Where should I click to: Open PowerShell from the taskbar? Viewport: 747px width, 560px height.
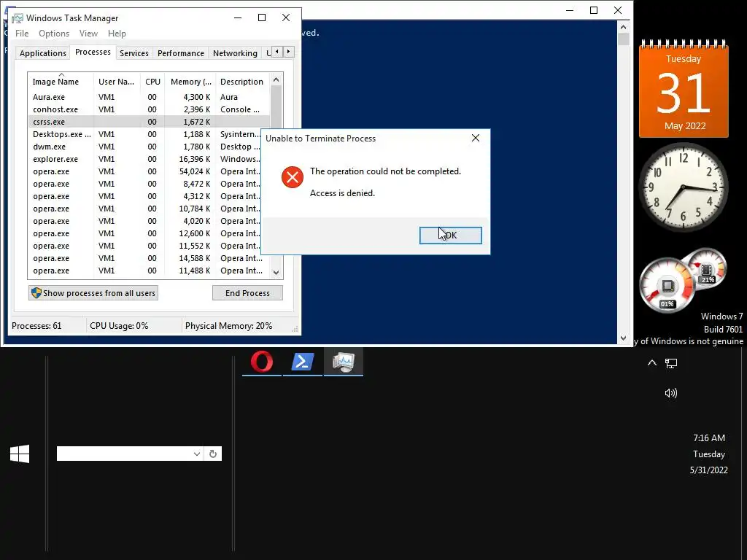303,362
